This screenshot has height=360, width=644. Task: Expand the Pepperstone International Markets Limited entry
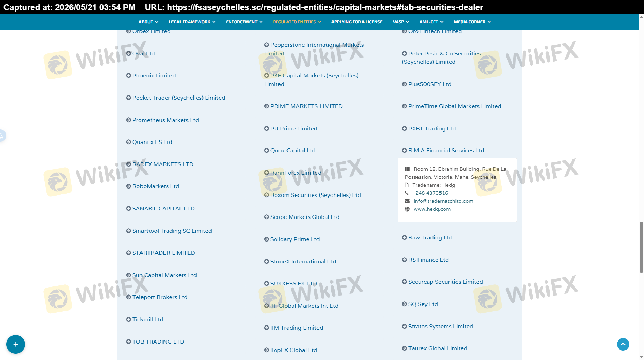click(x=314, y=49)
